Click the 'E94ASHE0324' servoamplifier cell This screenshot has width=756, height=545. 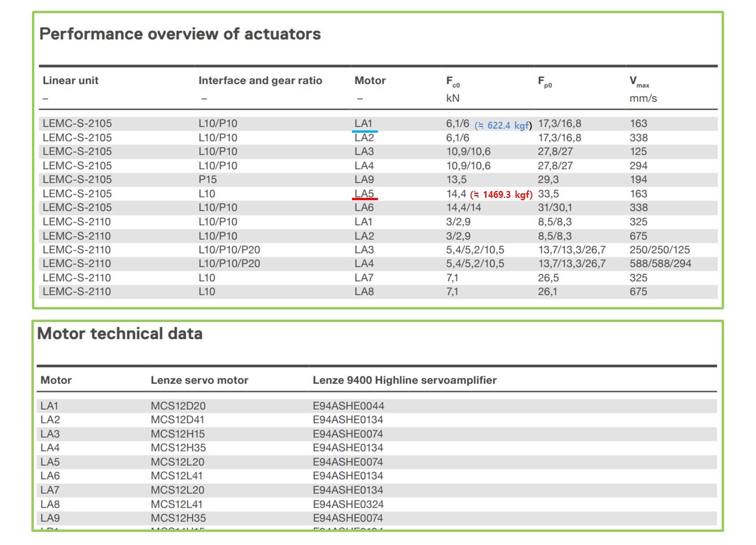pyautogui.click(x=348, y=504)
